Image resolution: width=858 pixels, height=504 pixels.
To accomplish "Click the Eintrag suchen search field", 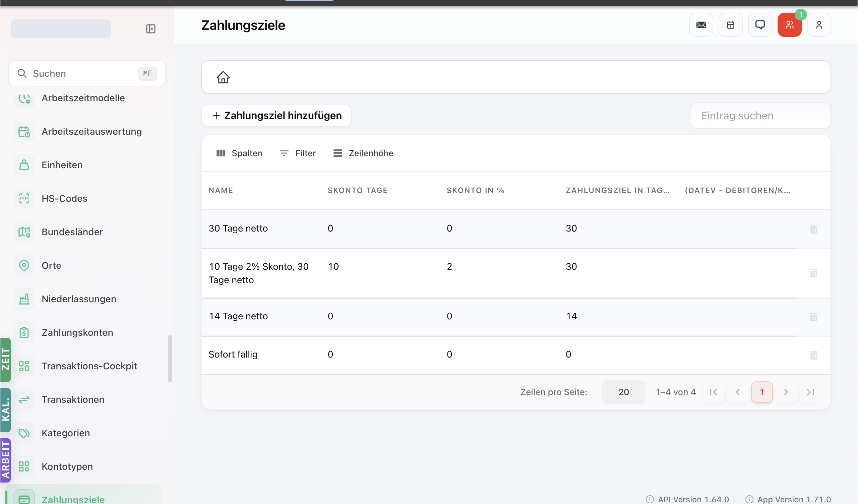I will (x=760, y=116).
